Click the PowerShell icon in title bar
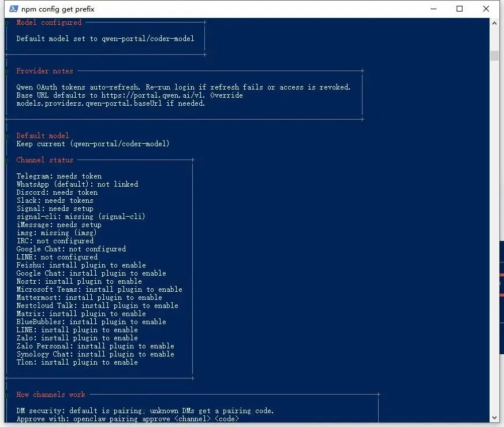Viewport: 504px width, 427px height. [13, 9]
